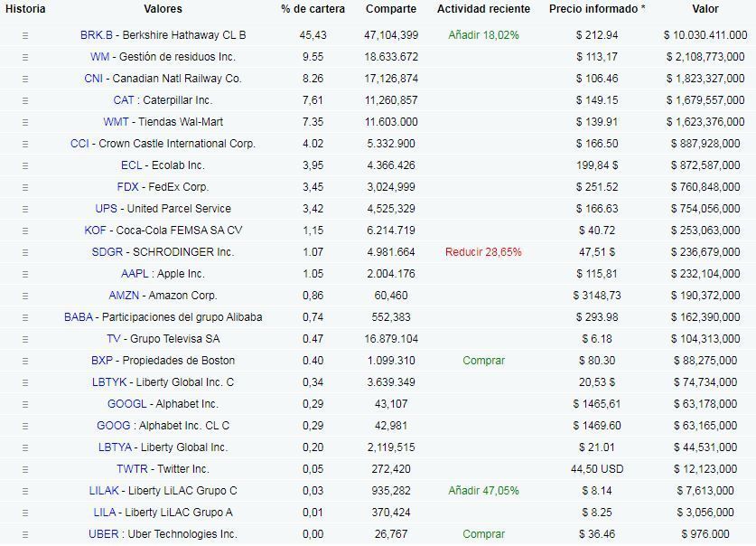Open history icon for Uber Technologies row
Image resolution: width=756 pixels, height=546 pixels.
(25, 535)
